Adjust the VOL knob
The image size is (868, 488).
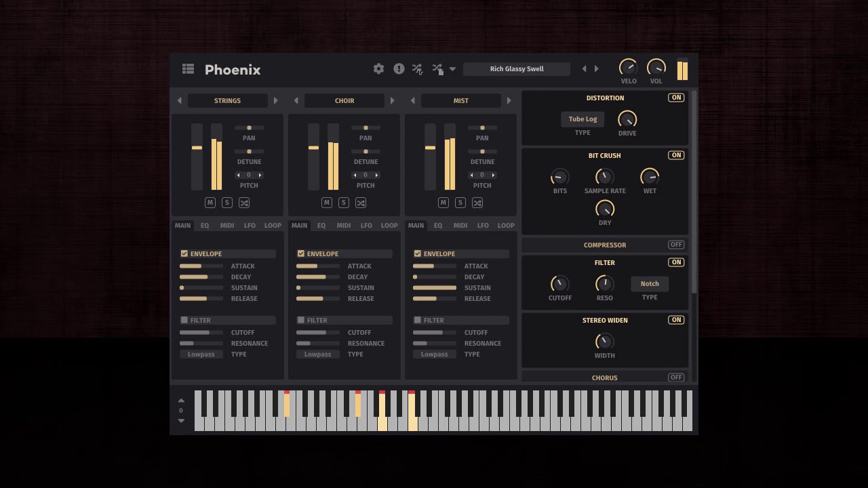tap(656, 68)
